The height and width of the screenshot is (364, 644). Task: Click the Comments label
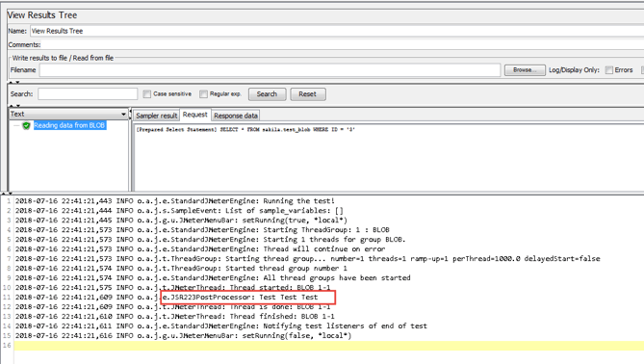(x=24, y=45)
